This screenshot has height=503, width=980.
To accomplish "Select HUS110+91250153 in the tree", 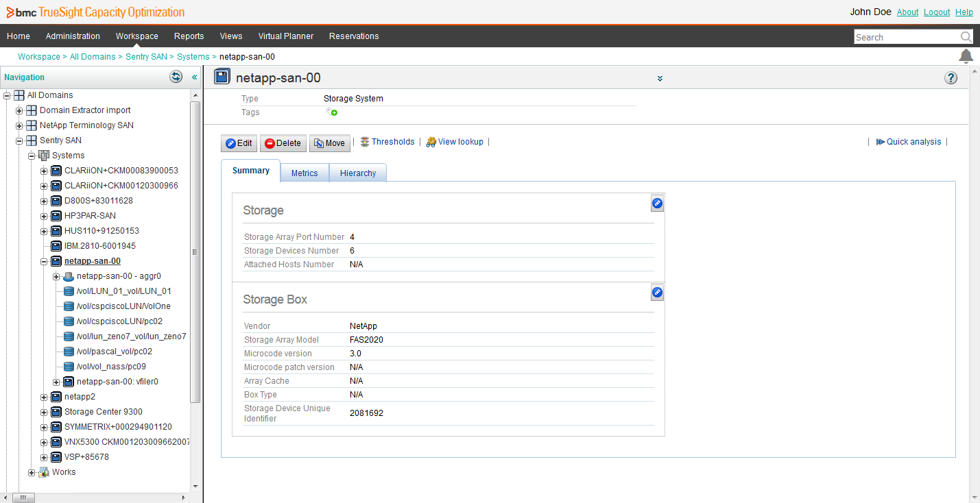I will pyautogui.click(x=101, y=231).
